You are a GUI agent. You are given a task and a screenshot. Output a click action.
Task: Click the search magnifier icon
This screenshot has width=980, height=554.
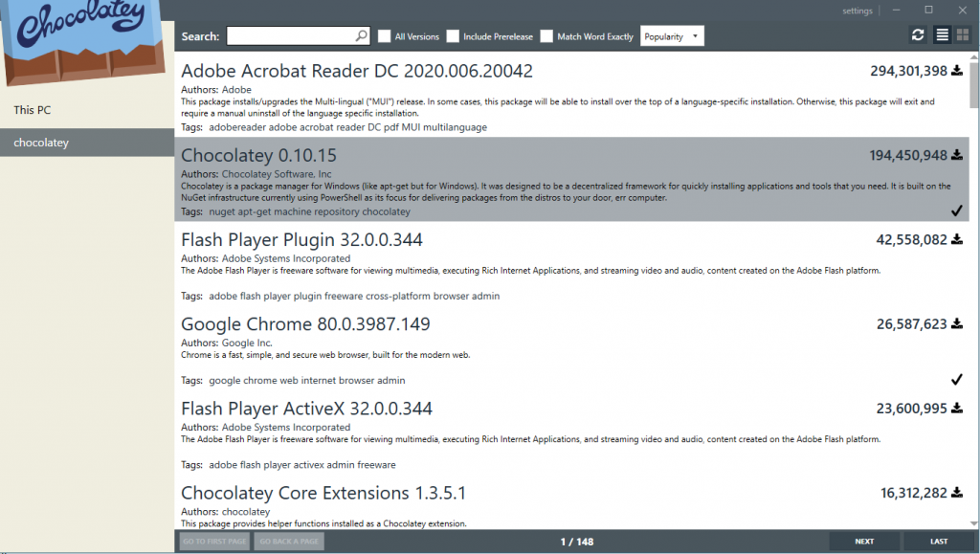[361, 36]
